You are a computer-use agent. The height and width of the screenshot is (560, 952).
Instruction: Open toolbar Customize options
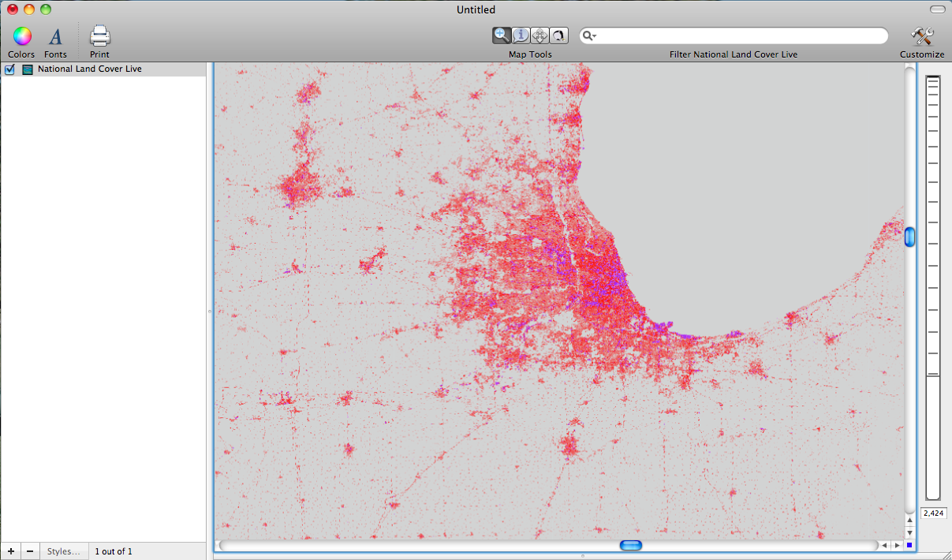921,35
